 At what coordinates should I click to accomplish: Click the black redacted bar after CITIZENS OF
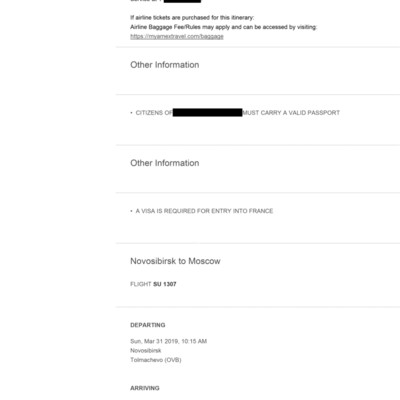click(208, 112)
